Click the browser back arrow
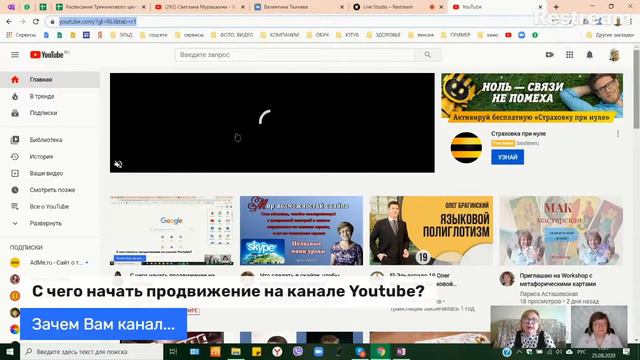 [9, 21]
